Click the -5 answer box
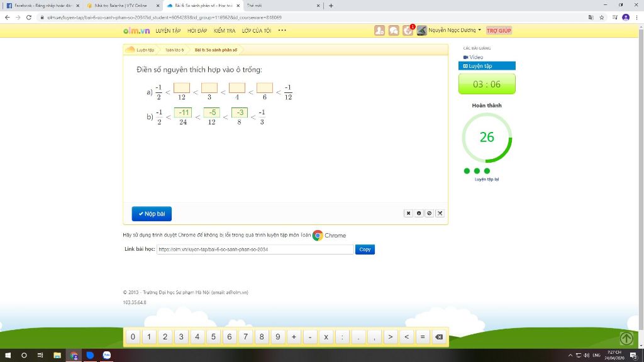This screenshot has height=362, width=644. point(212,112)
